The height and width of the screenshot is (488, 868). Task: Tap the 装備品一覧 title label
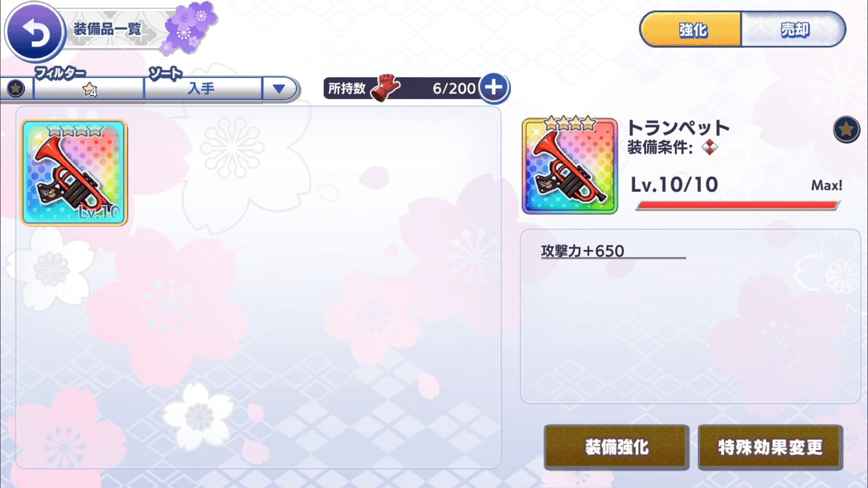(x=107, y=29)
